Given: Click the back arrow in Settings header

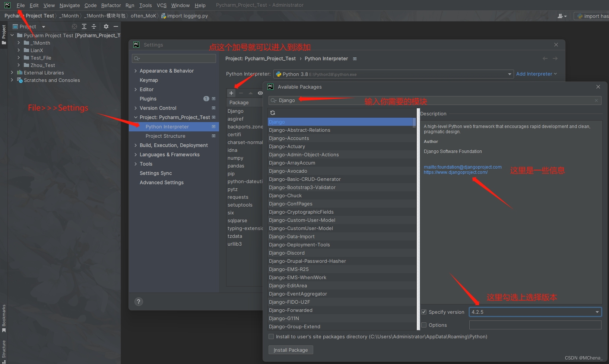Looking at the screenshot, I should (545, 58).
